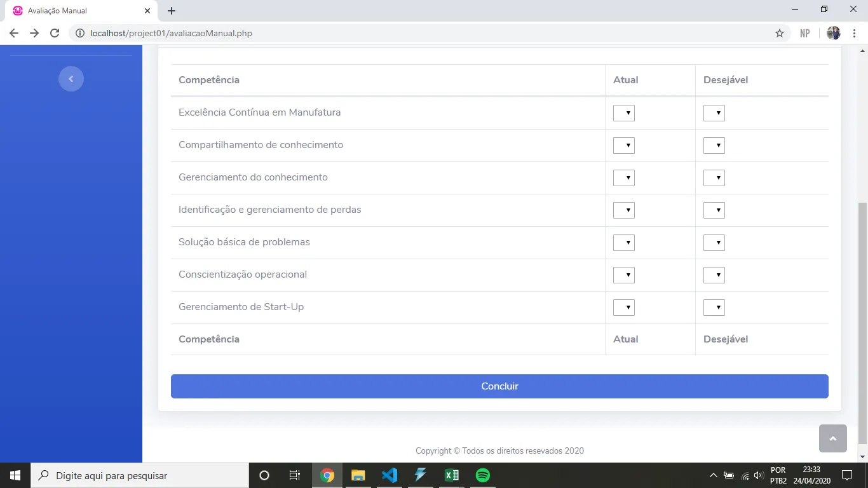The image size is (868, 488).
Task: Open Atual dropdown for Identificação e gerenciamento de perdas
Action: [x=624, y=210]
